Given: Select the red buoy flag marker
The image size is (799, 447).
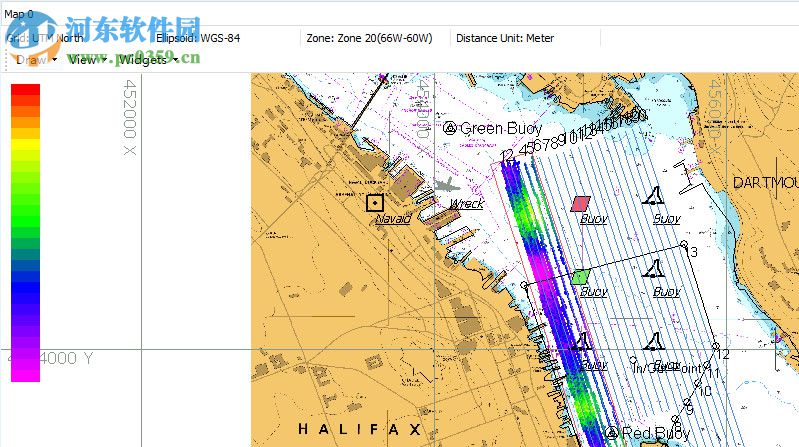Looking at the screenshot, I should [580, 204].
